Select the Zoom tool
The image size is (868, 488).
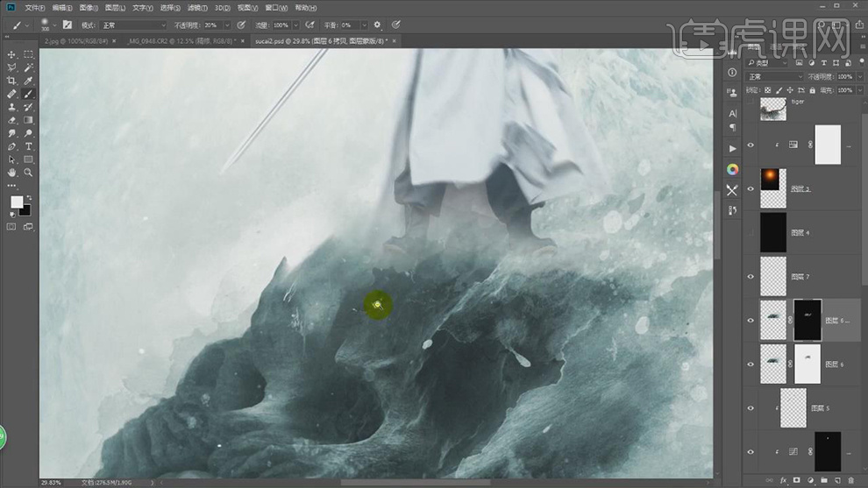pos(28,173)
